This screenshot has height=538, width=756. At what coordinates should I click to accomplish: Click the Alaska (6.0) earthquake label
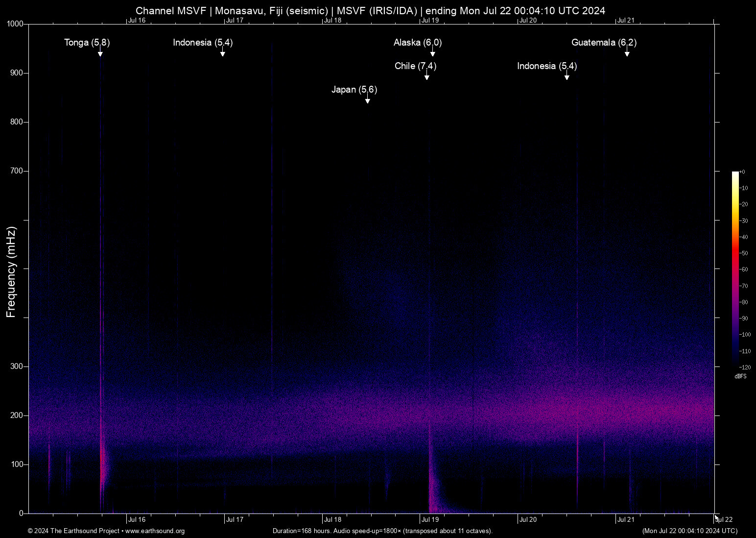click(x=418, y=43)
